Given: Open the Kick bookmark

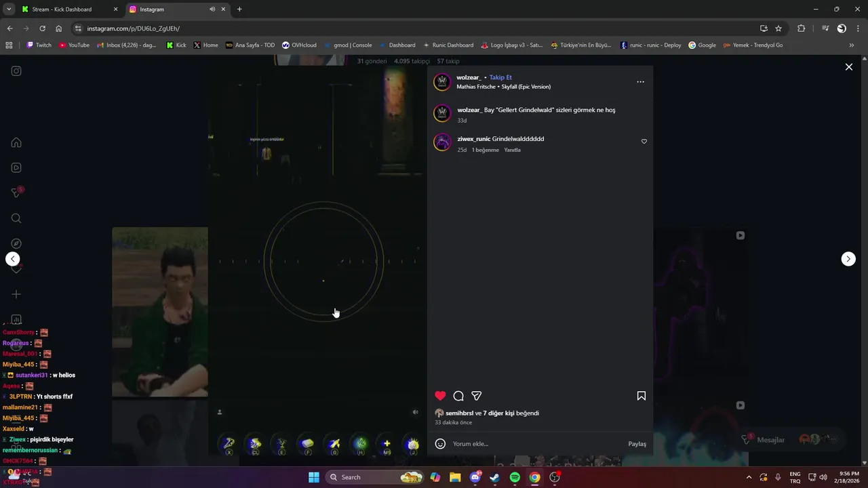Looking at the screenshot, I should [x=176, y=45].
